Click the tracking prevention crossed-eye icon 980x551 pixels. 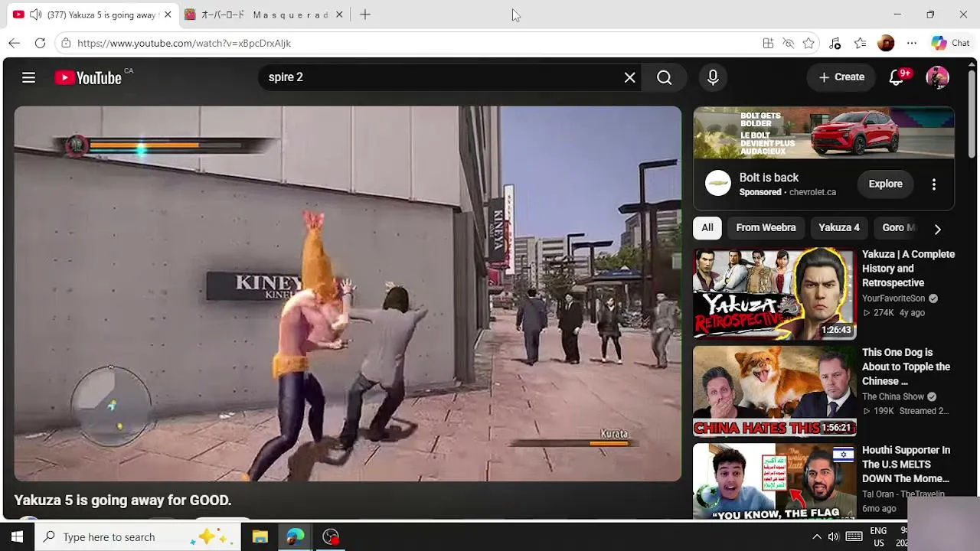[788, 44]
